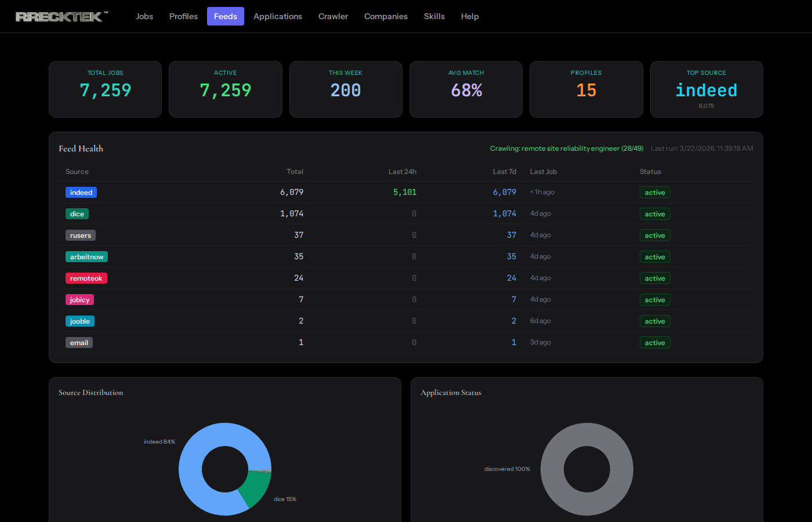The image size is (812, 522).
Task: Click the Last 24h column header
Action: coord(403,172)
